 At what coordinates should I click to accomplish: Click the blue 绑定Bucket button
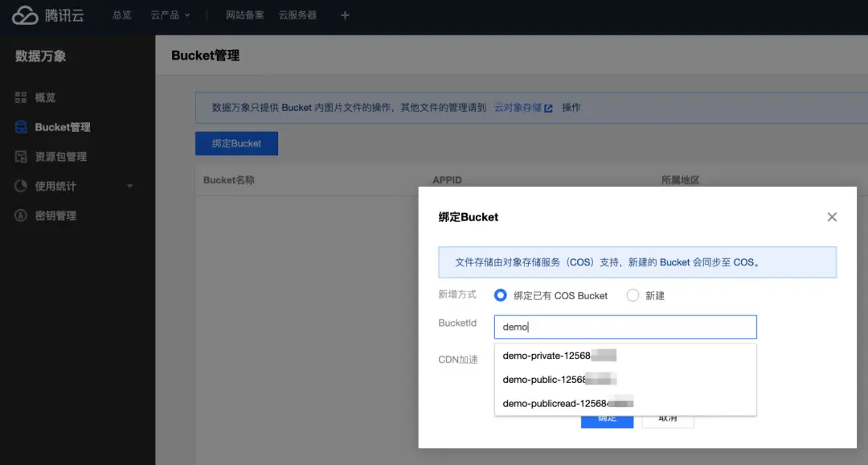pos(236,143)
